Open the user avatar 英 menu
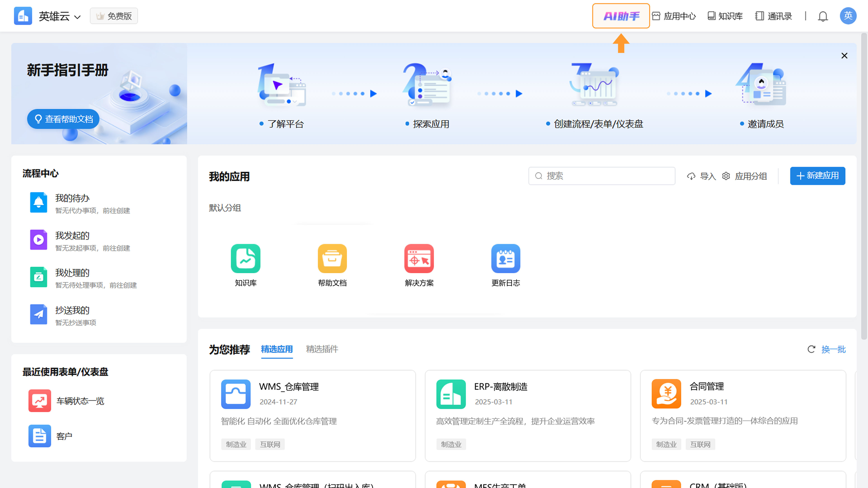Image resolution: width=868 pixels, height=488 pixels. (848, 16)
